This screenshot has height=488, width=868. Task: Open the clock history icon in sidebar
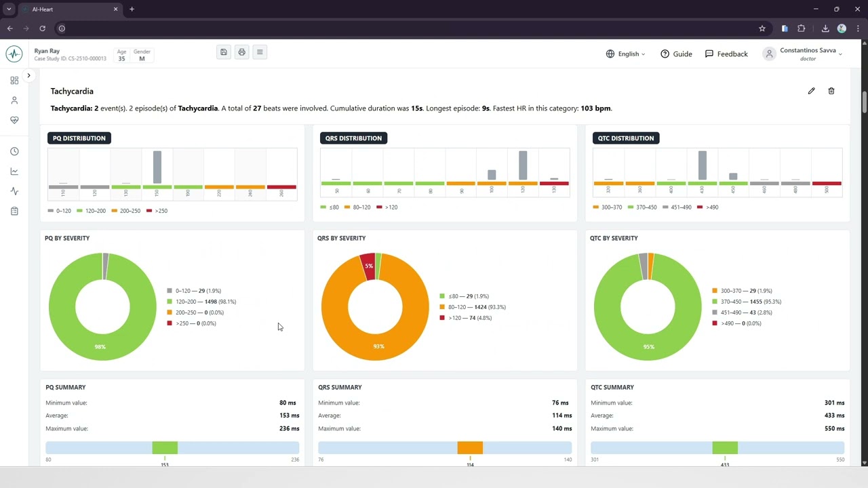click(x=14, y=151)
